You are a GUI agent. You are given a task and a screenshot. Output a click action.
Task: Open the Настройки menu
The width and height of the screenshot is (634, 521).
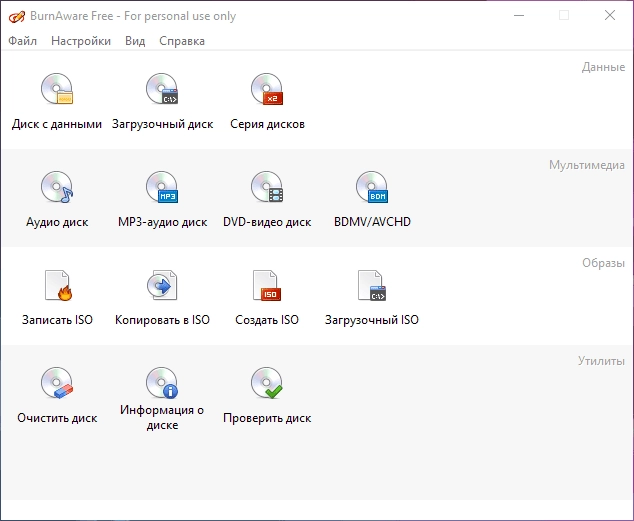click(81, 41)
